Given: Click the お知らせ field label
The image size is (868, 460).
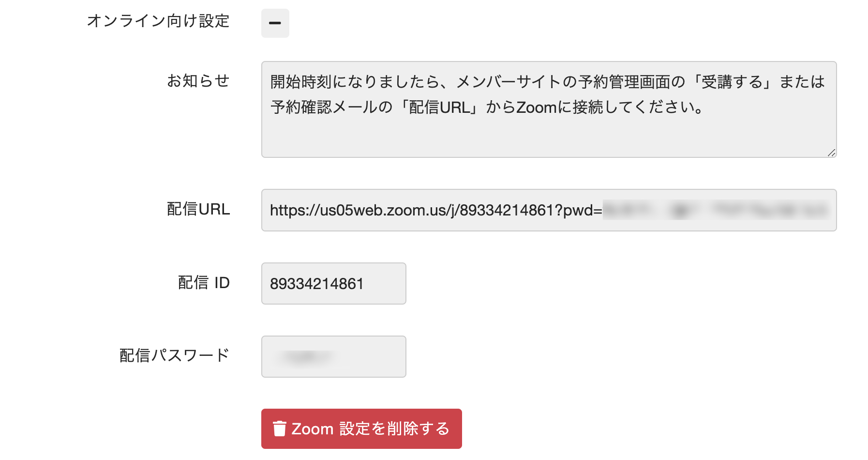Looking at the screenshot, I should (198, 80).
